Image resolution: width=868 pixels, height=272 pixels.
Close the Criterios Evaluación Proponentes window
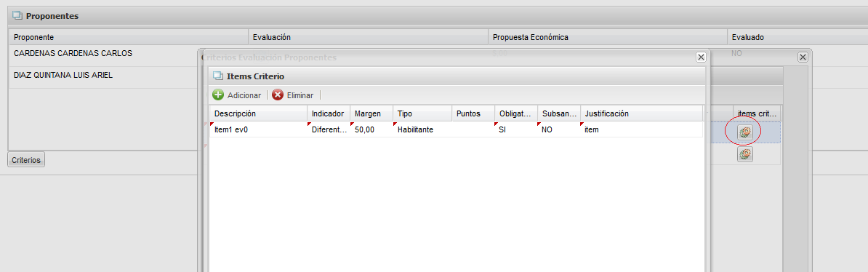point(803,57)
